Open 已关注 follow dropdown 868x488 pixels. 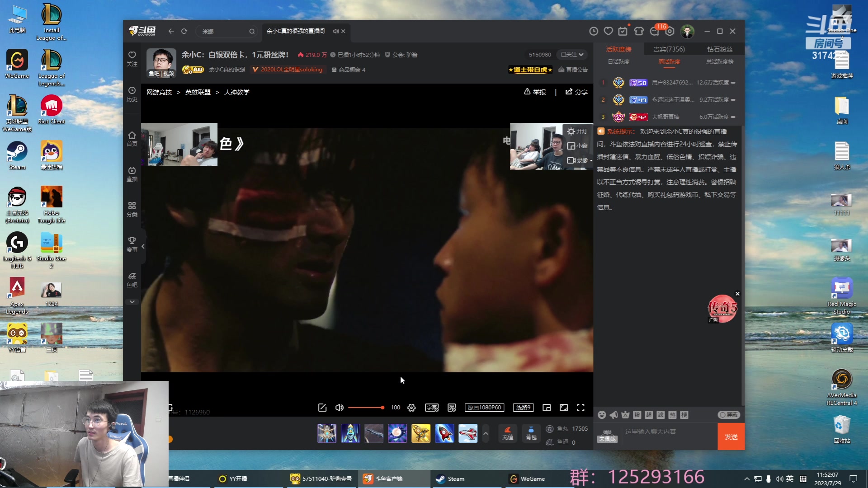pyautogui.click(x=572, y=55)
